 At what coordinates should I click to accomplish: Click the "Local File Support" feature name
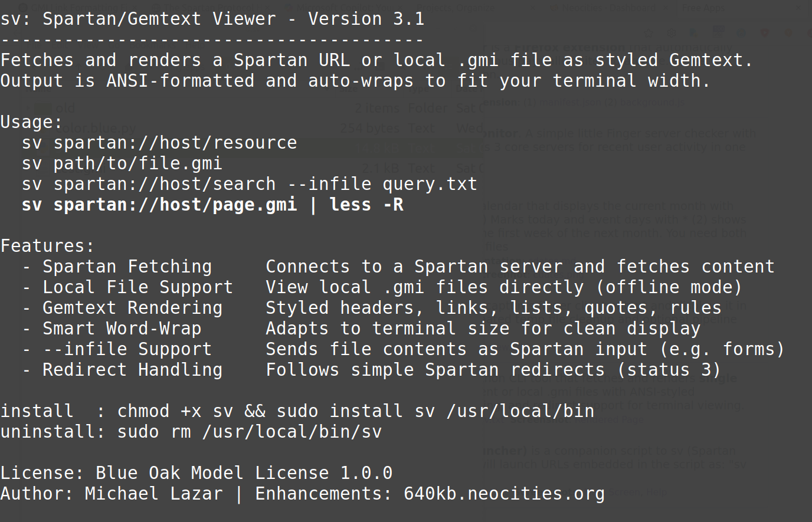137,287
